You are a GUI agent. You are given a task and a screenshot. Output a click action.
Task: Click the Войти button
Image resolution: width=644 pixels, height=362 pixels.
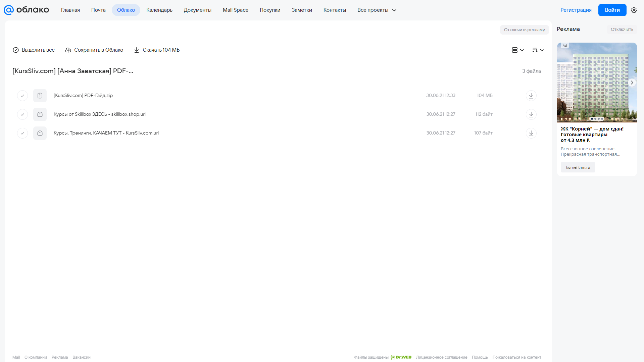click(x=612, y=10)
